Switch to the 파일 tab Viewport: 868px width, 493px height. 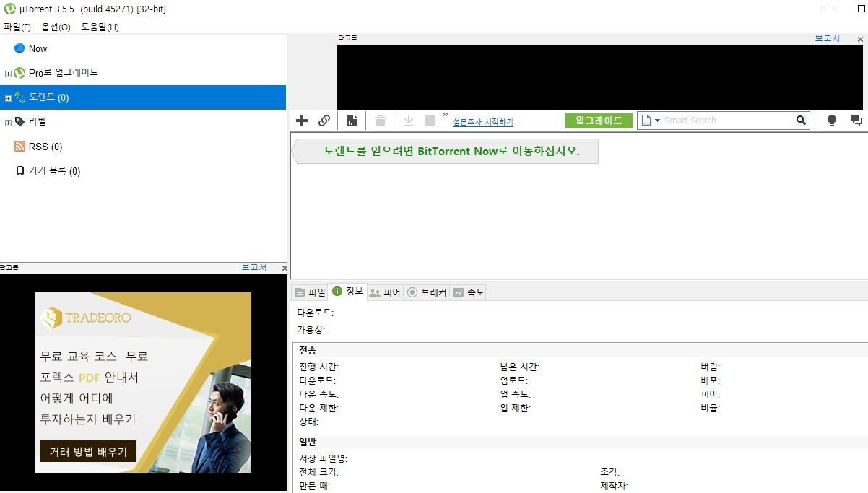[310, 292]
